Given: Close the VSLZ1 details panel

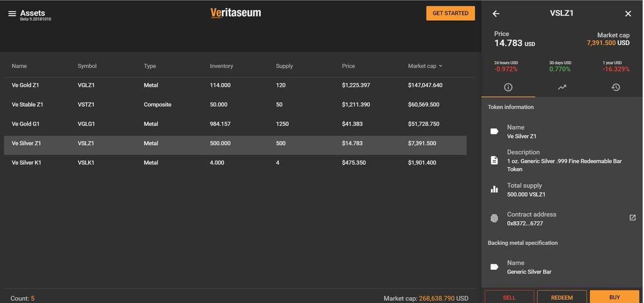Looking at the screenshot, I should pyautogui.click(x=628, y=13).
